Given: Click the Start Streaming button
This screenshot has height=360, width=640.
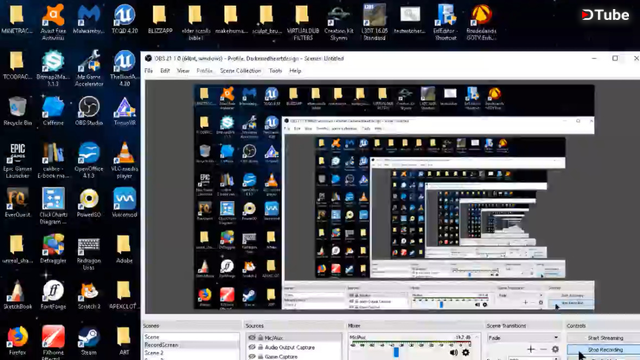Looking at the screenshot, I should pos(605,338).
